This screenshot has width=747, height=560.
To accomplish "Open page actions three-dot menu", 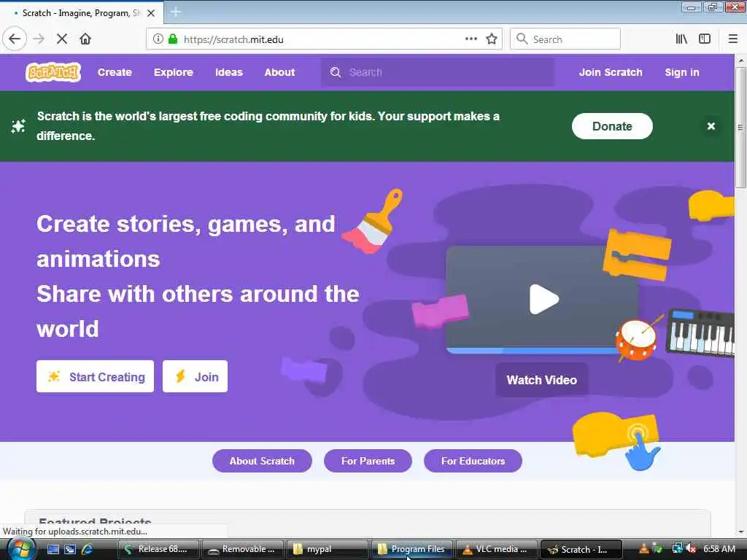I will (x=471, y=39).
